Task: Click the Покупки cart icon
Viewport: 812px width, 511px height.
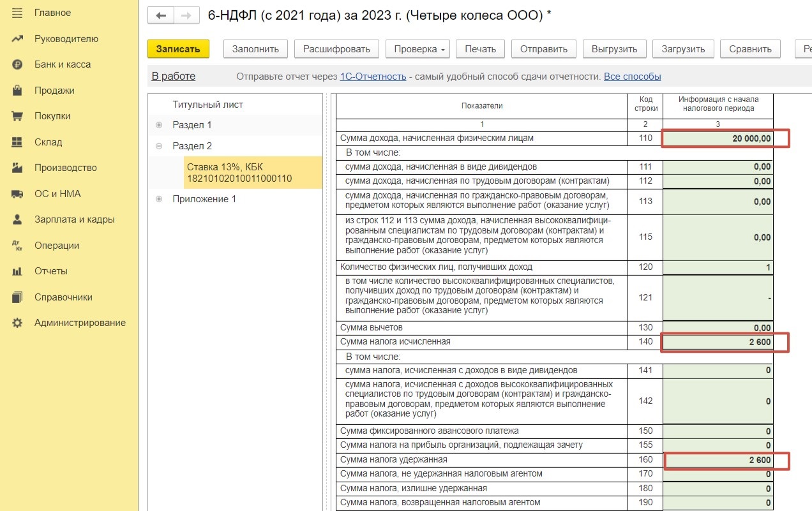Action: tap(18, 116)
